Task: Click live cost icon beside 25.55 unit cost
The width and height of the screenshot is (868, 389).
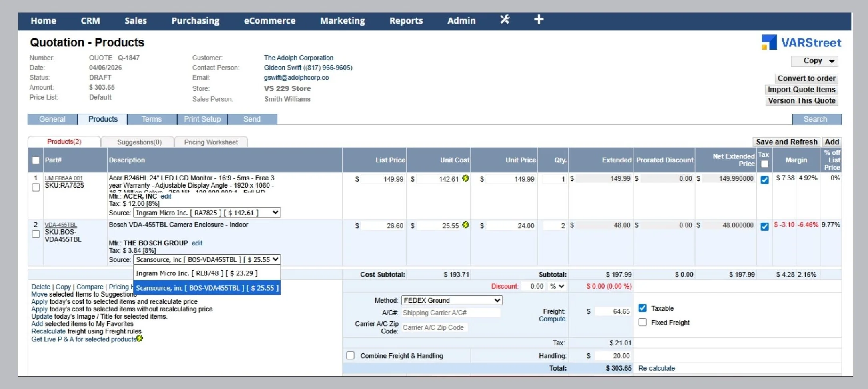Action: pyautogui.click(x=465, y=225)
